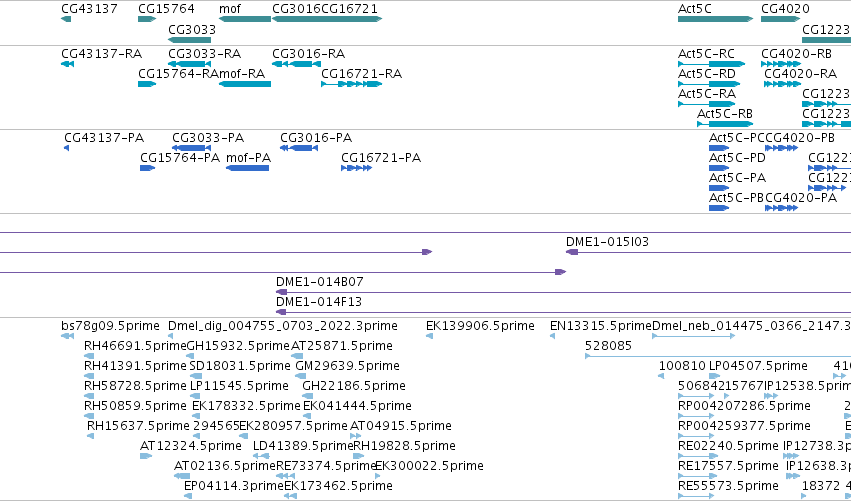This screenshot has height=501, width=851.
Task: Click protein CG3016-PA
Action: pos(299,148)
